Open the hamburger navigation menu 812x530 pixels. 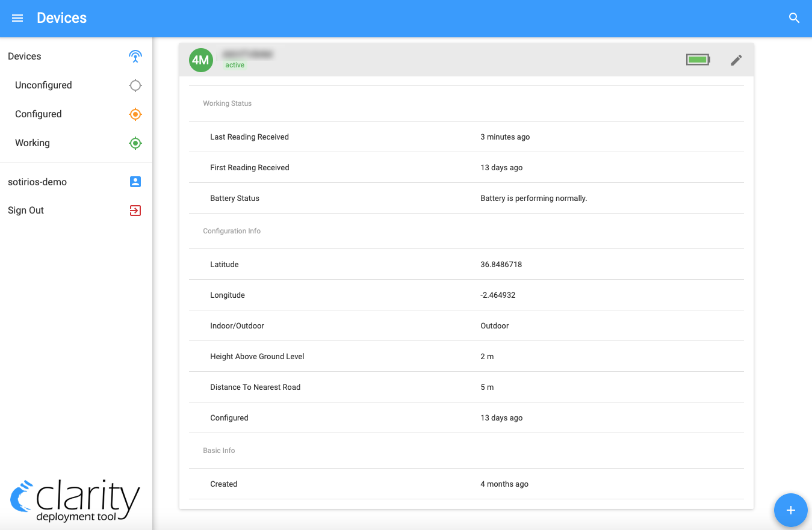tap(17, 18)
